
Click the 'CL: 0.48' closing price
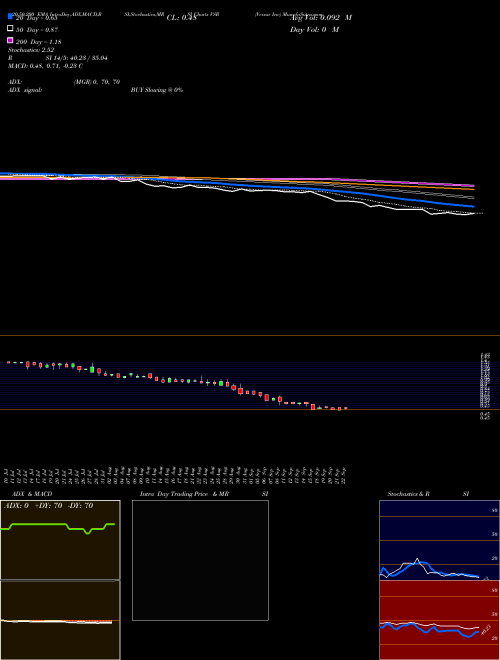181,18
